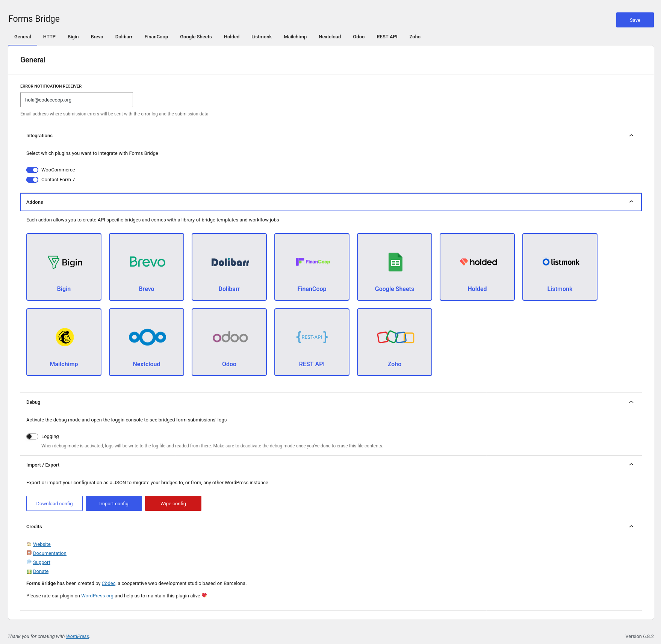Switch to the Zoho tab

pyautogui.click(x=415, y=37)
